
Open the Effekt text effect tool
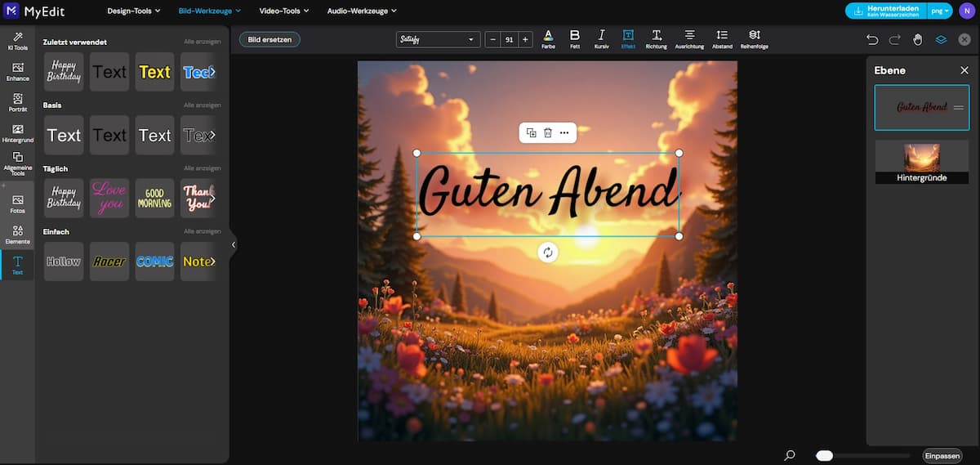tap(628, 39)
